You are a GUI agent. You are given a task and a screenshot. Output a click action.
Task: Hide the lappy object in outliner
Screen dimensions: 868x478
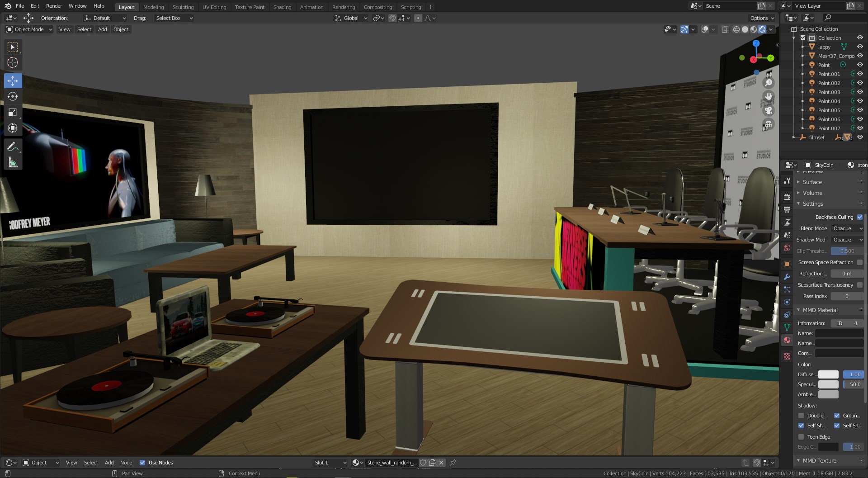[860, 47]
